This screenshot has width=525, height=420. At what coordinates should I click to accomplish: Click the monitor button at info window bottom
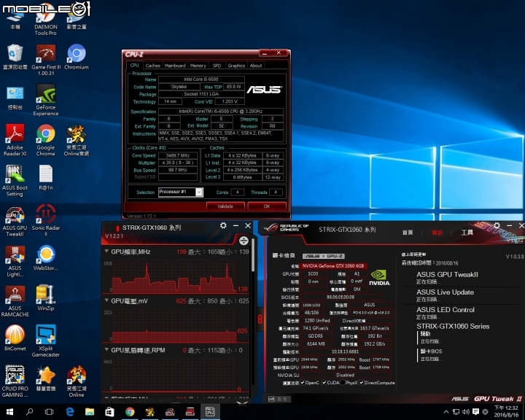279,399
